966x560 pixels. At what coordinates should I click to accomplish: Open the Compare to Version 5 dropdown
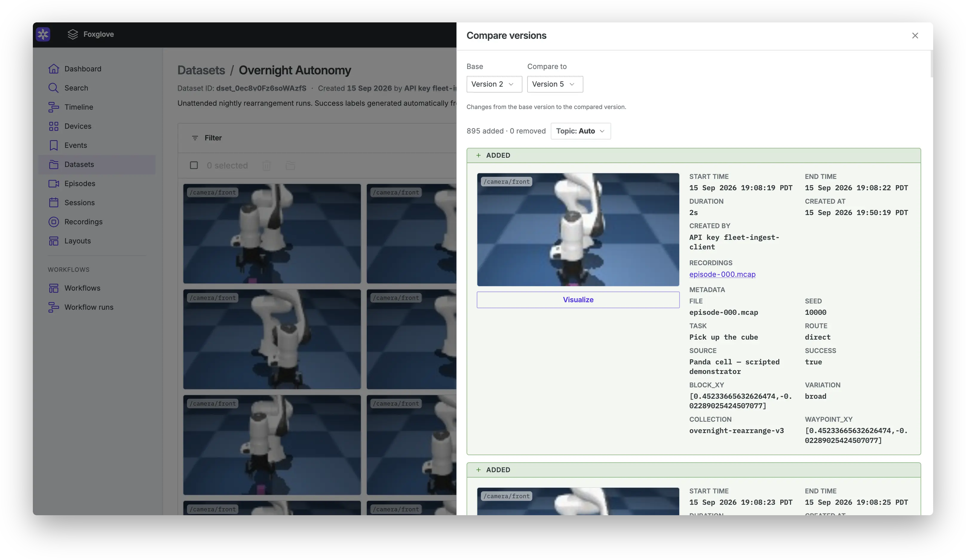coord(555,84)
